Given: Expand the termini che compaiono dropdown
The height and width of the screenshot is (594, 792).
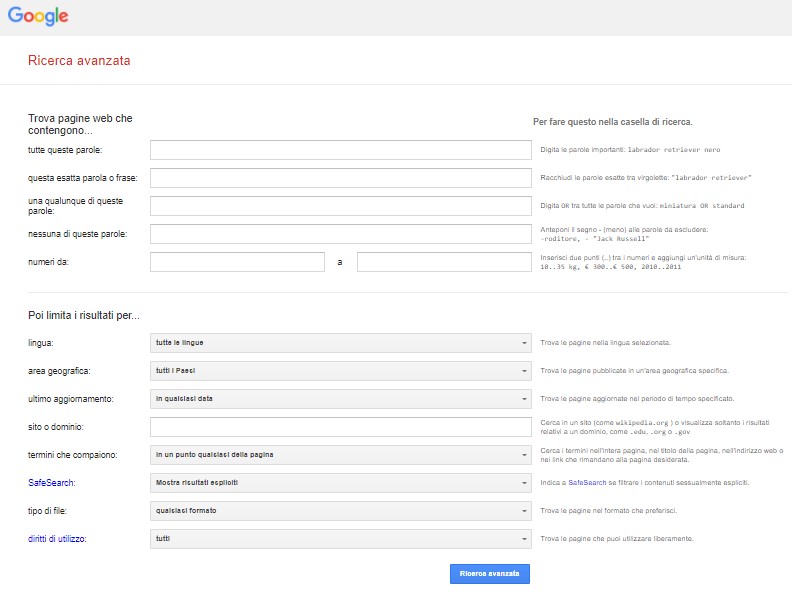Looking at the screenshot, I should tap(340, 455).
